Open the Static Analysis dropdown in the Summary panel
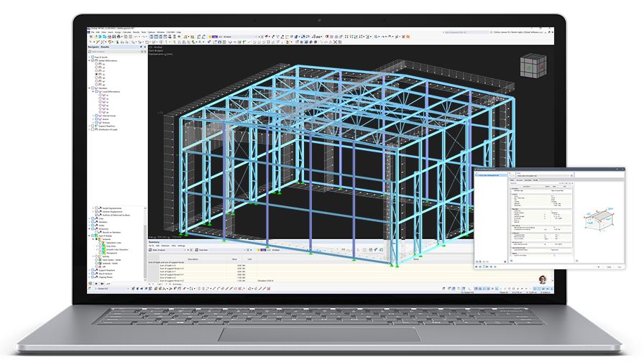 tap(185, 250)
